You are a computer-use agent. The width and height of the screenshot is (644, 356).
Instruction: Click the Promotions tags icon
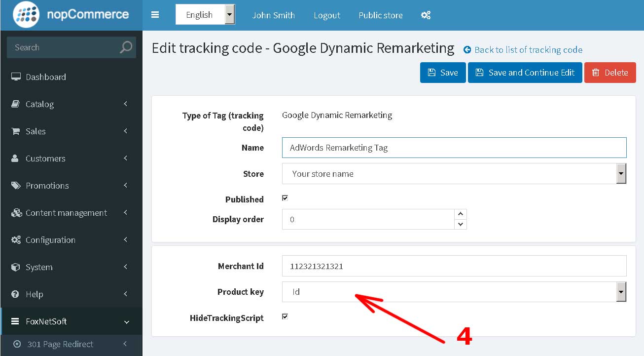pos(16,186)
